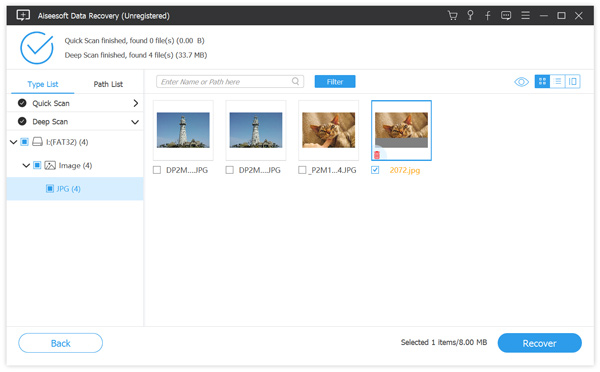
Task: Uncheck the 2072.jpg checkbox
Action: 375,170
